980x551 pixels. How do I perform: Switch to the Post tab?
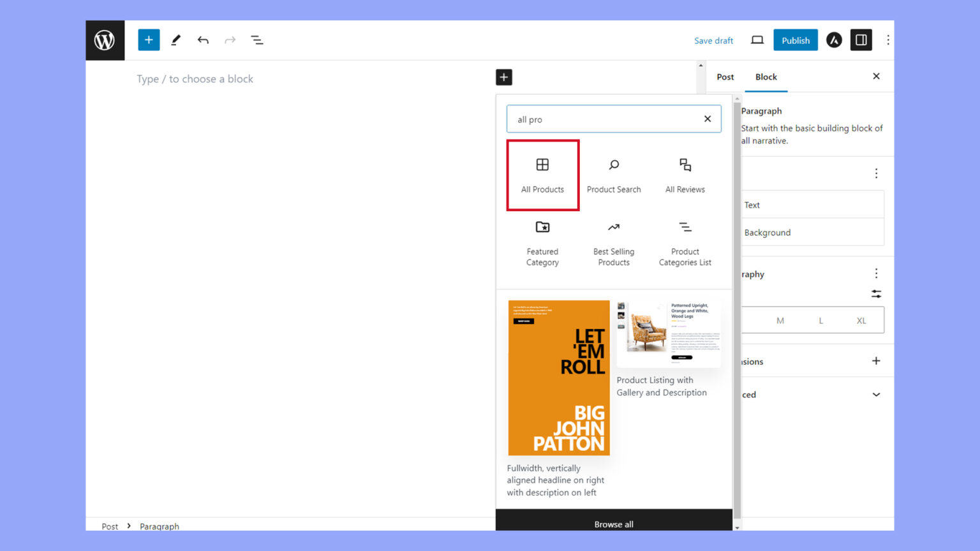pos(725,77)
